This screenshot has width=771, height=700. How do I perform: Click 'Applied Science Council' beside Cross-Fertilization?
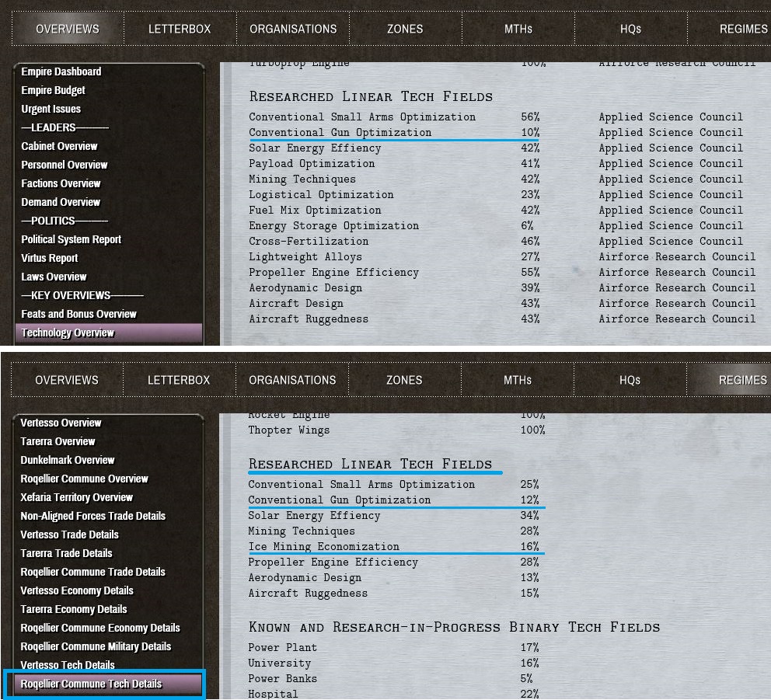coord(671,242)
